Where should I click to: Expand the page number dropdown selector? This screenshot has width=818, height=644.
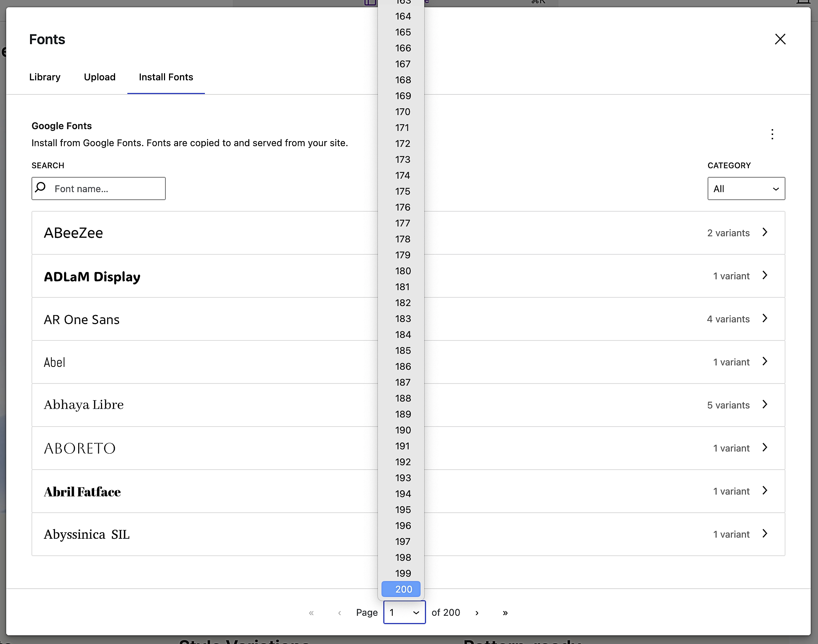(x=404, y=612)
